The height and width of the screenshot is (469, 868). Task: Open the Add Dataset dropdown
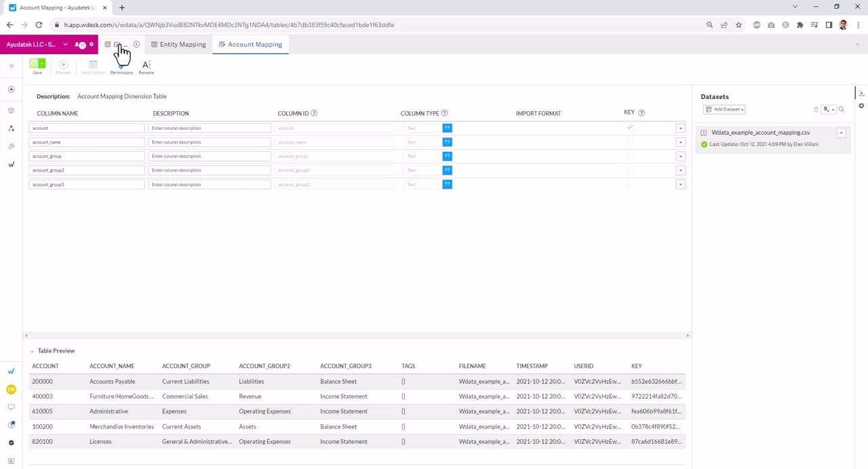pyautogui.click(x=724, y=109)
